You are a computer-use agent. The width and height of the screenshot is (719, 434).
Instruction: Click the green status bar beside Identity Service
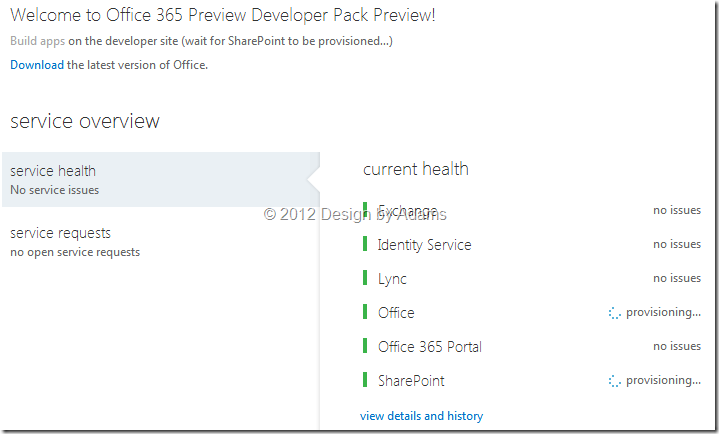pyautogui.click(x=365, y=244)
